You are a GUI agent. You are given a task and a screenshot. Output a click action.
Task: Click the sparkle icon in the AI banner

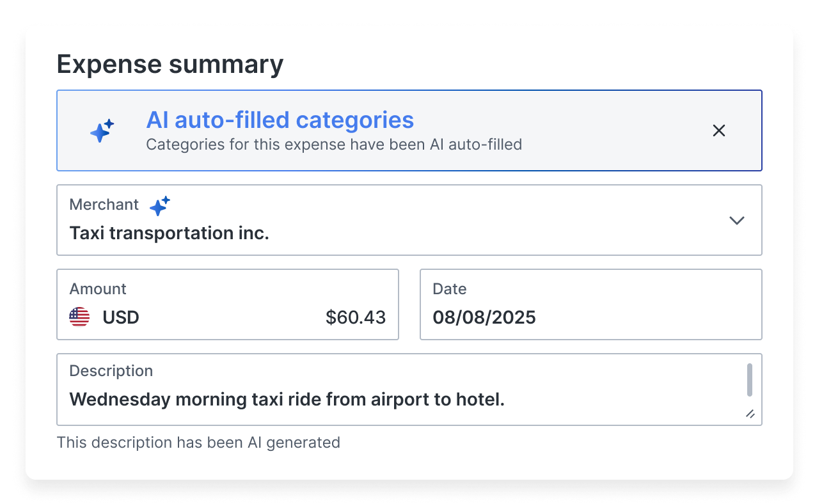[102, 130]
